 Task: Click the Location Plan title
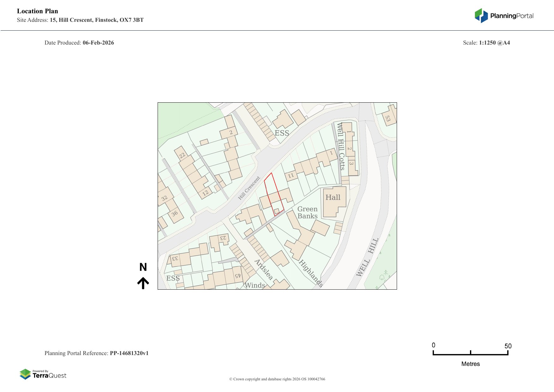point(38,11)
